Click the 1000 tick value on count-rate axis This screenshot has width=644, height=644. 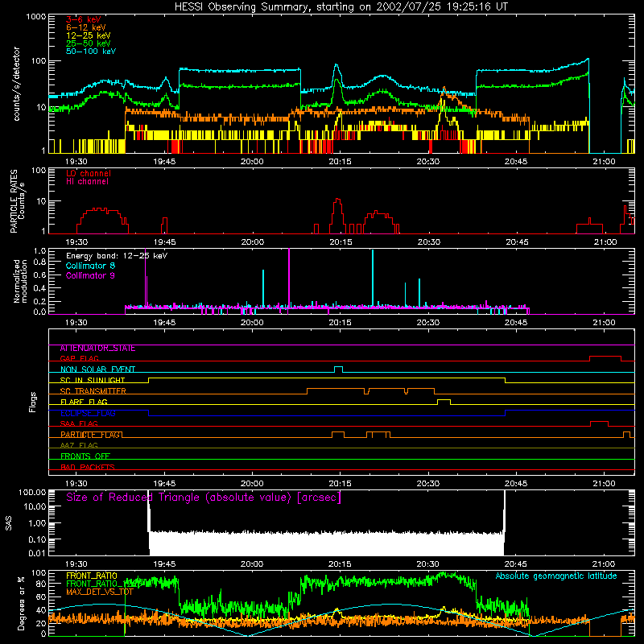[35, 17]
